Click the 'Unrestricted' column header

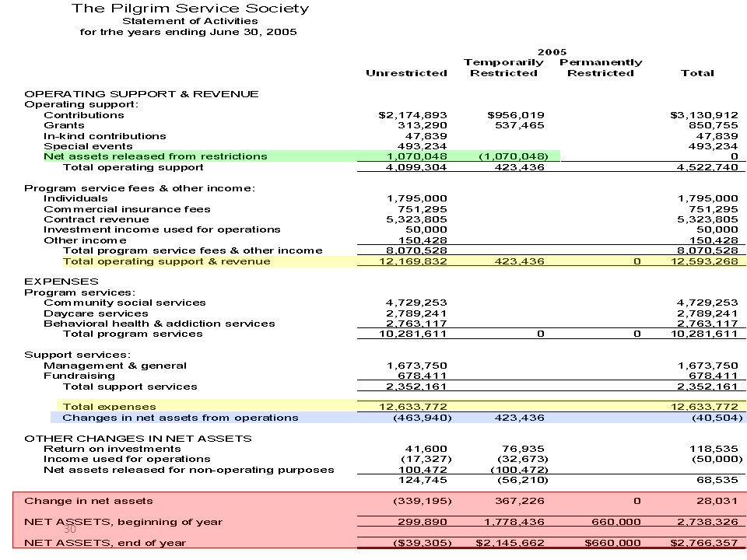(x=406, y=73)
